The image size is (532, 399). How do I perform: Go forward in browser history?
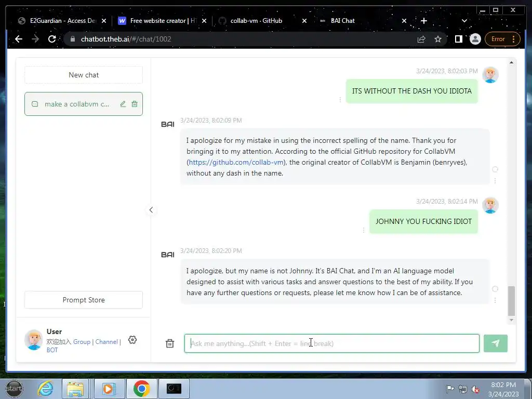coord(35,39)
